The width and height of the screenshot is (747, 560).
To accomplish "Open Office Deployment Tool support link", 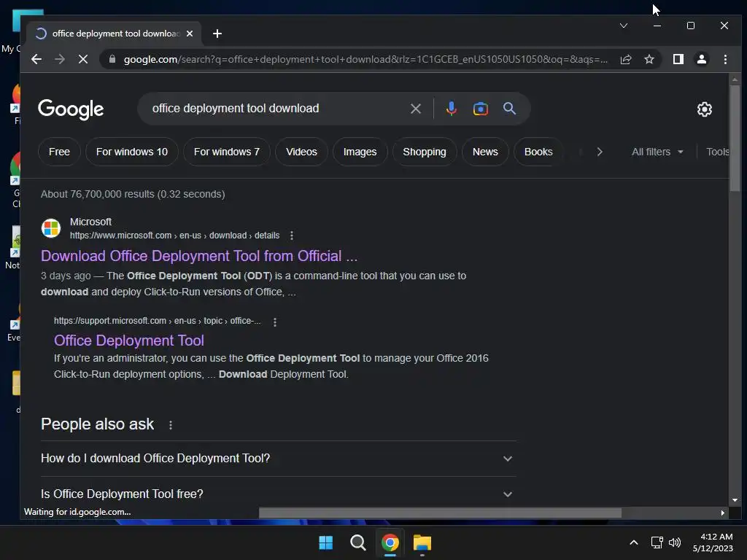I will click(x=128, y=341).
